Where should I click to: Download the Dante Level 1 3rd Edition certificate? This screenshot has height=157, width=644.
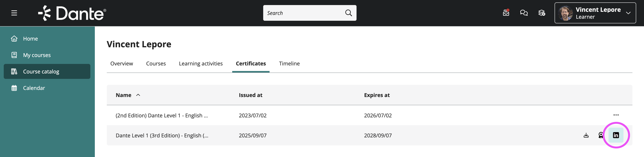[586, 136]
